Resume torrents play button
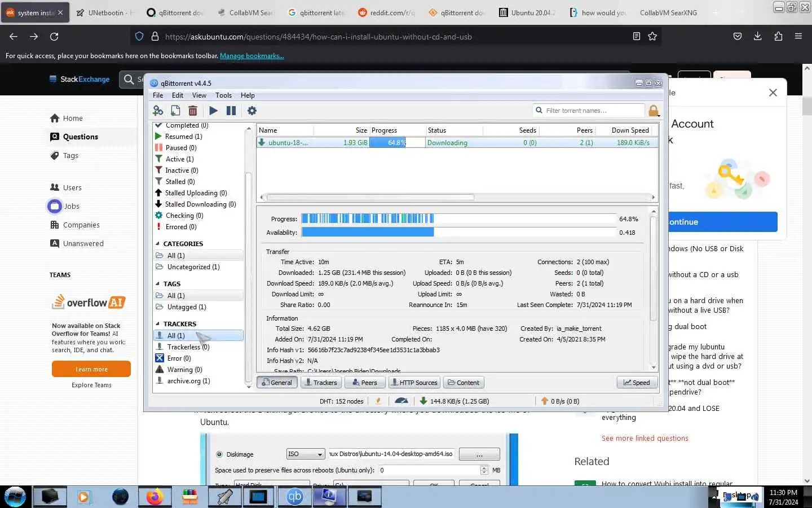 click(213, 111)
